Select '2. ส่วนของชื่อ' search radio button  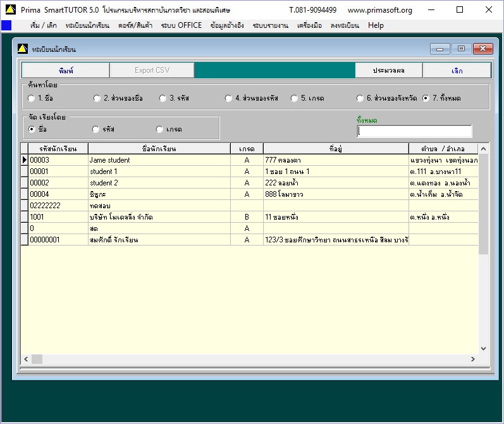(97, 98)
